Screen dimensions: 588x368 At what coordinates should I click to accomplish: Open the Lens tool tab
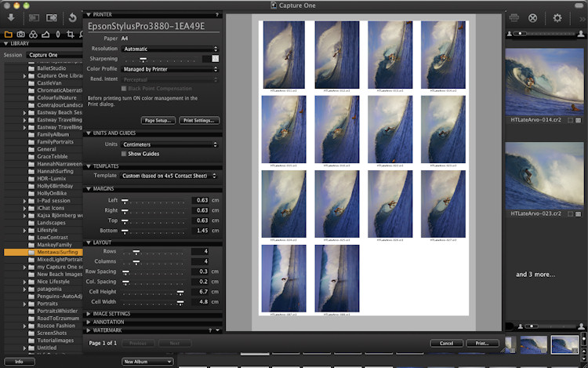click(58, 35)
